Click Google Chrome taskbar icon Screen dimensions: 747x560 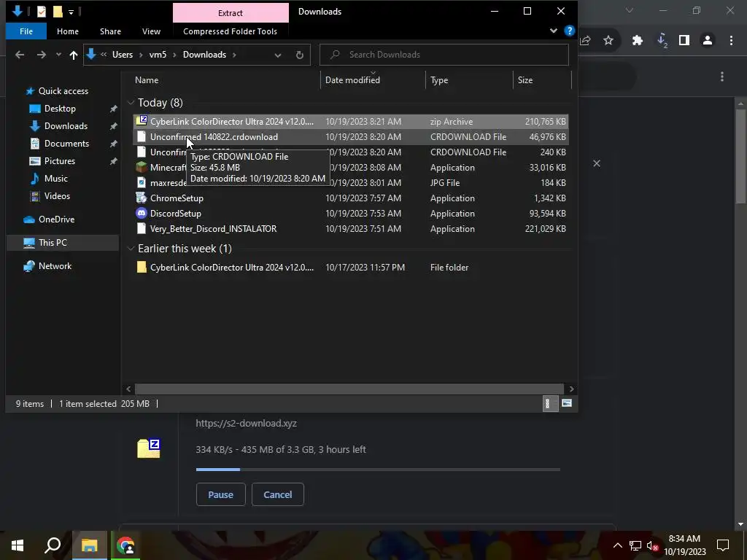(125, 545)
